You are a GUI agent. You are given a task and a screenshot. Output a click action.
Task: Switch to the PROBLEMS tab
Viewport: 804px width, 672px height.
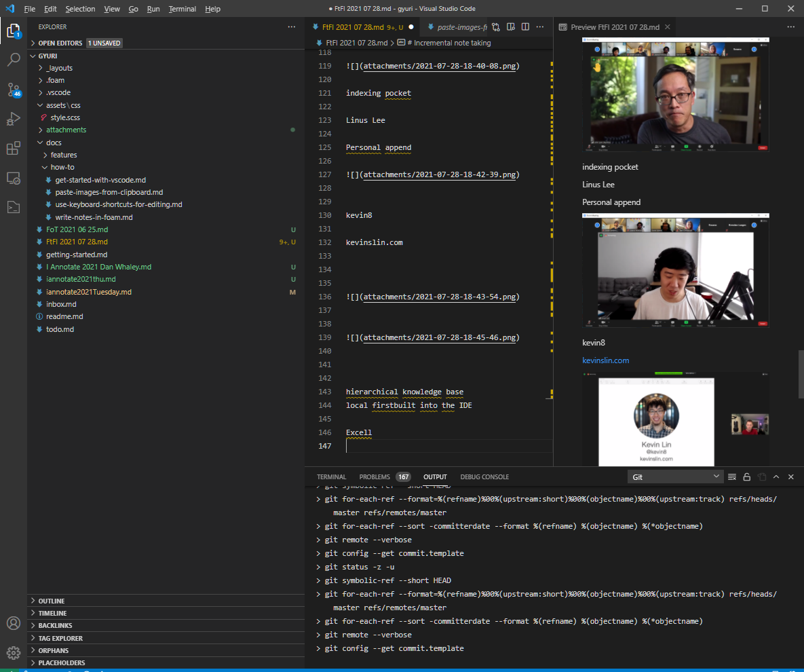375,477
